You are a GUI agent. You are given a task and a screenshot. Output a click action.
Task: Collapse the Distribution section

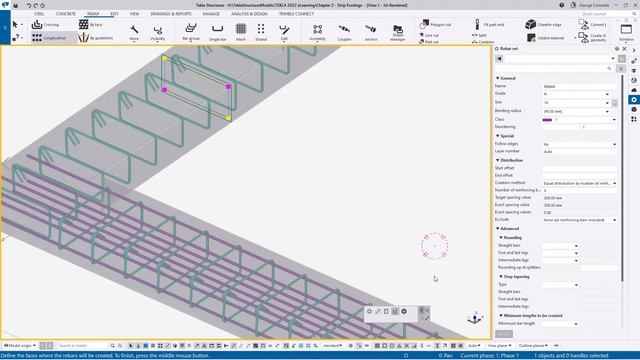tap(498, 160)
